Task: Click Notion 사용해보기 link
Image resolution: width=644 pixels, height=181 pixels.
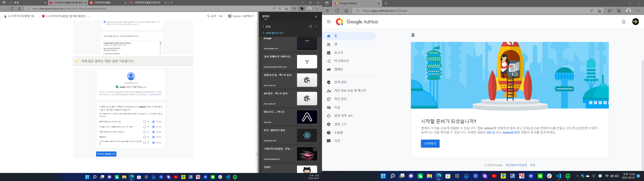Action: pyautogui.click(x=241, y=16)
